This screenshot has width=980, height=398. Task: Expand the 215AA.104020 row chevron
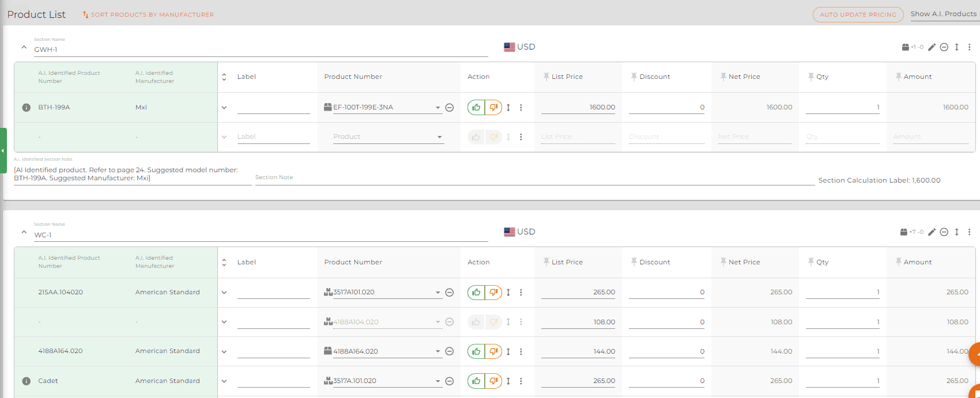(x=224, y=293)
